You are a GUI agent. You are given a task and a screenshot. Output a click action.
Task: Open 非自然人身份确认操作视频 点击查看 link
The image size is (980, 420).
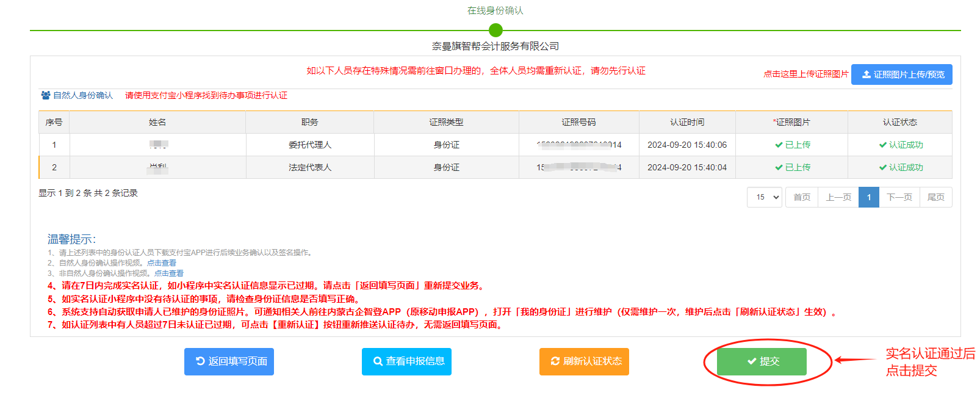click(x=168, y=273)
